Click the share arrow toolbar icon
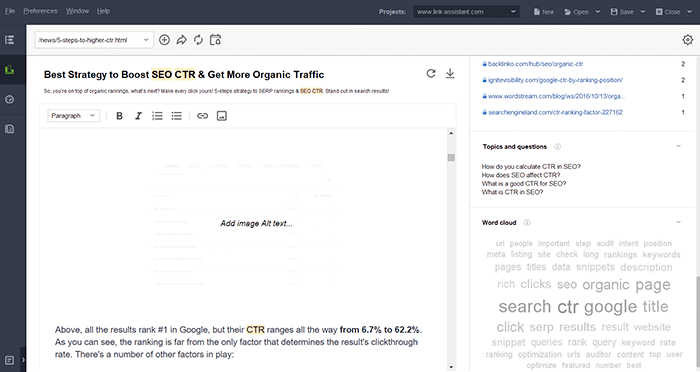Screen dimensions: 700x372 click(181, 40)
